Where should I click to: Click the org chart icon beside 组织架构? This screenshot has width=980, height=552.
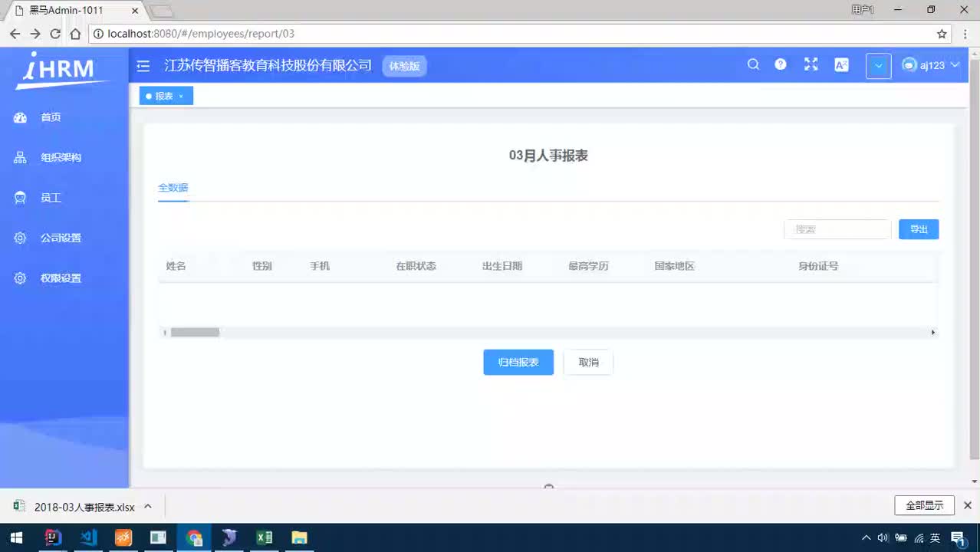[x=21, y=157]
